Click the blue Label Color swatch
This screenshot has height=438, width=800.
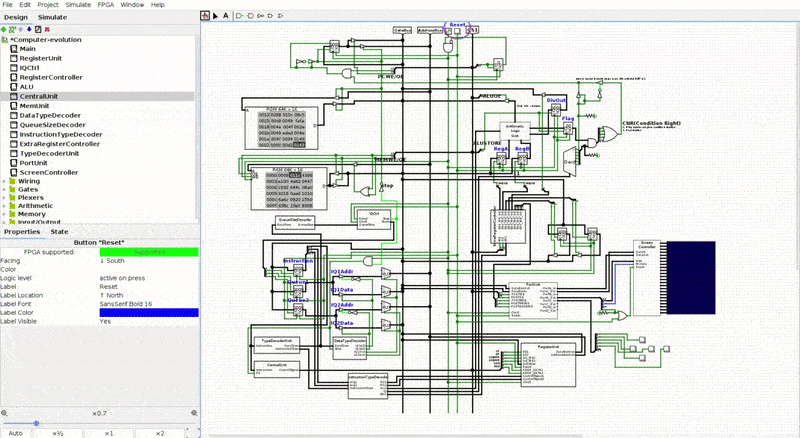[148, 313]
